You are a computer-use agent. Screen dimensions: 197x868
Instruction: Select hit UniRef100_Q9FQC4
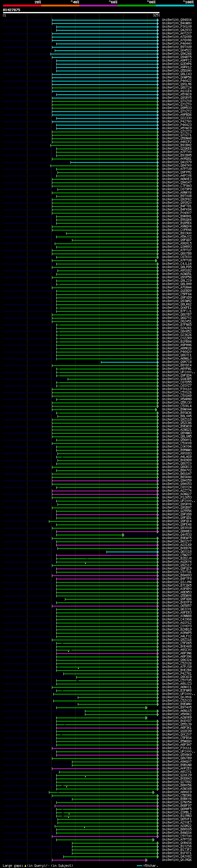click(x=176, y=521)
